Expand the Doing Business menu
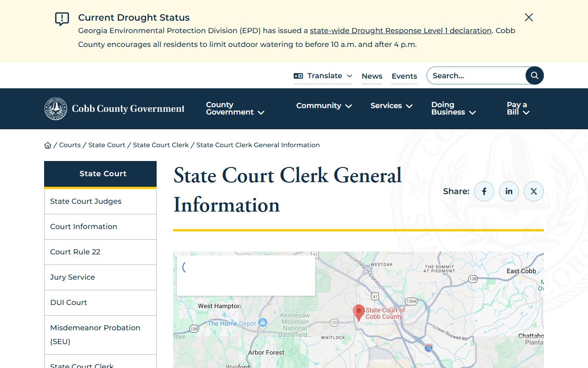 coord(453,109)
